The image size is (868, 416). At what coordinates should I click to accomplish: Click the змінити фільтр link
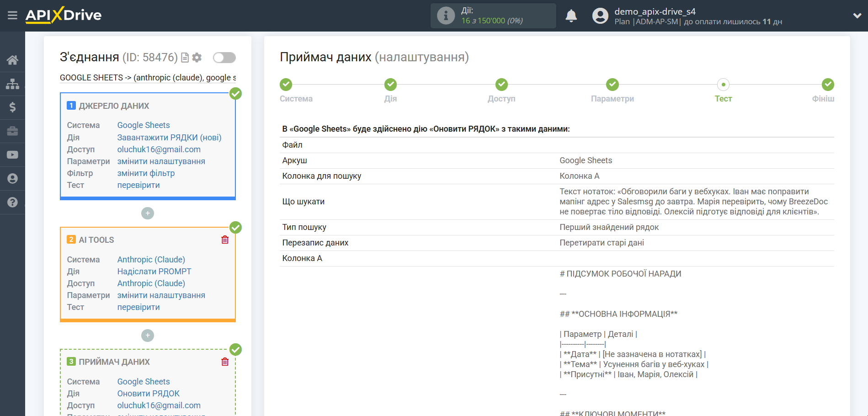146,173
